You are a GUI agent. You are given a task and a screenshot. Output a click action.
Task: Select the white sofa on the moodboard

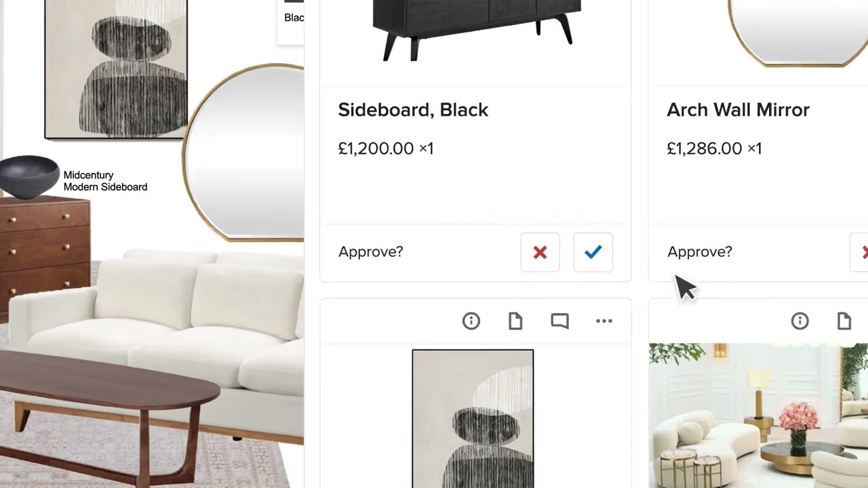click(163, 332)
